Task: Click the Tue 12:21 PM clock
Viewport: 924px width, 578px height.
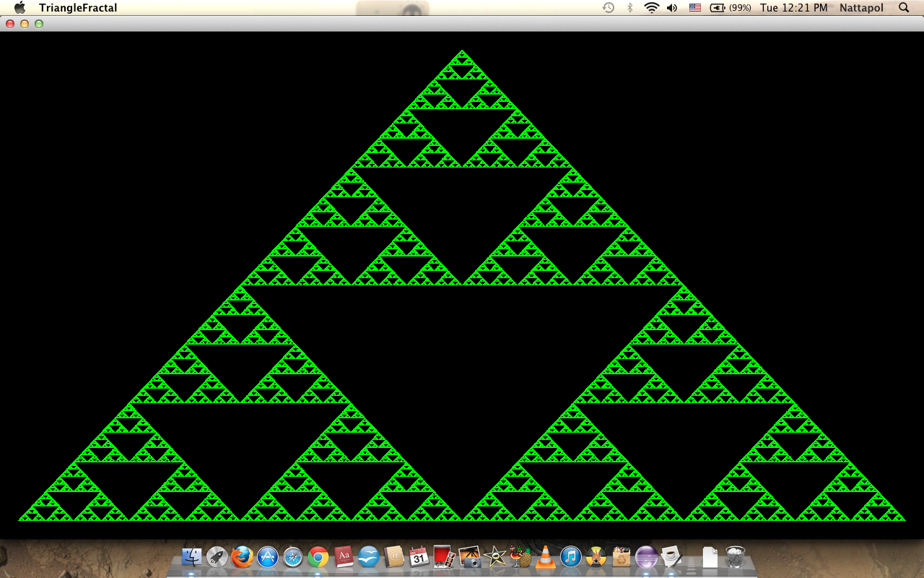Action: coord(793,8)
